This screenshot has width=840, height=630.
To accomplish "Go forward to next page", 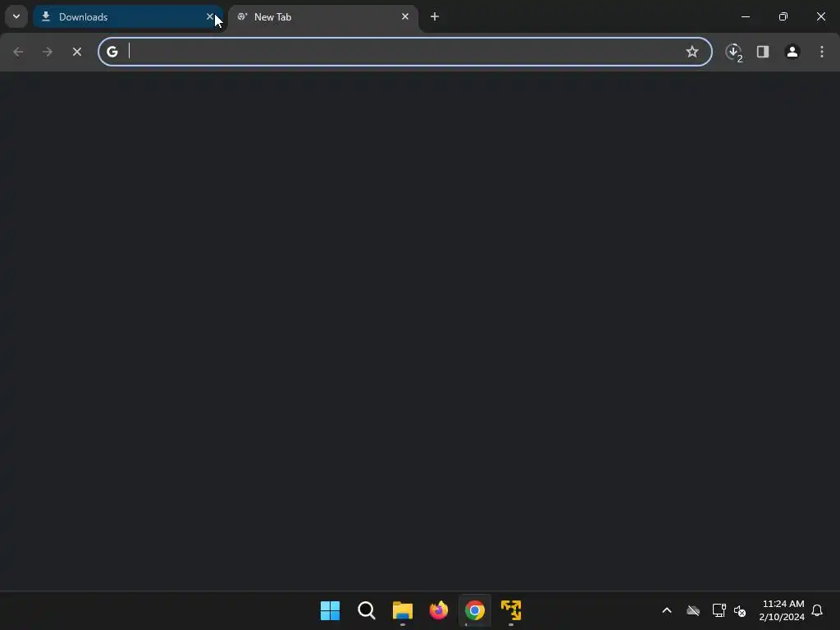I will point(48,52).
